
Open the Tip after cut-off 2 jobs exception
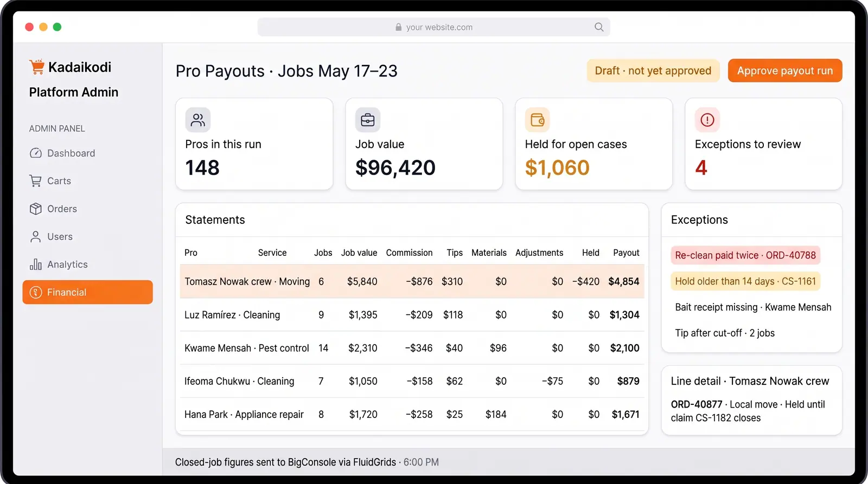click(x=725, y=333)
